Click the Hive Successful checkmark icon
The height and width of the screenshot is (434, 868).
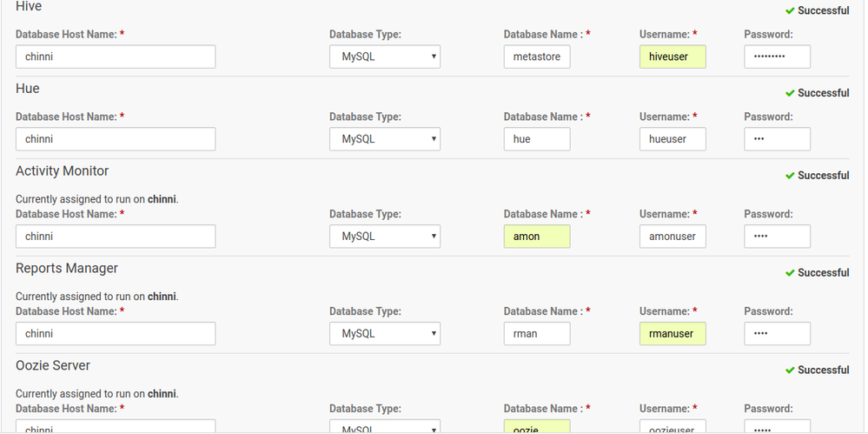[790, 11]
